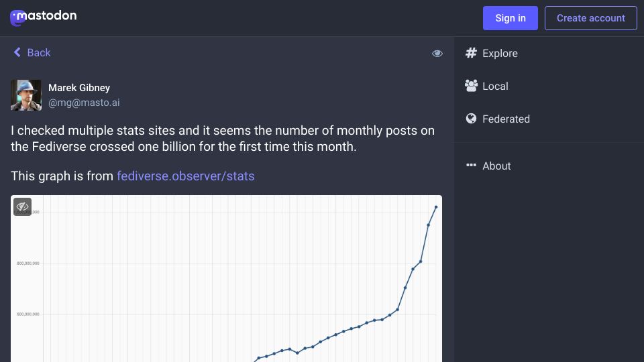Click the Sign in button
The image size is (644, 362).
click(x=510, y=18)
